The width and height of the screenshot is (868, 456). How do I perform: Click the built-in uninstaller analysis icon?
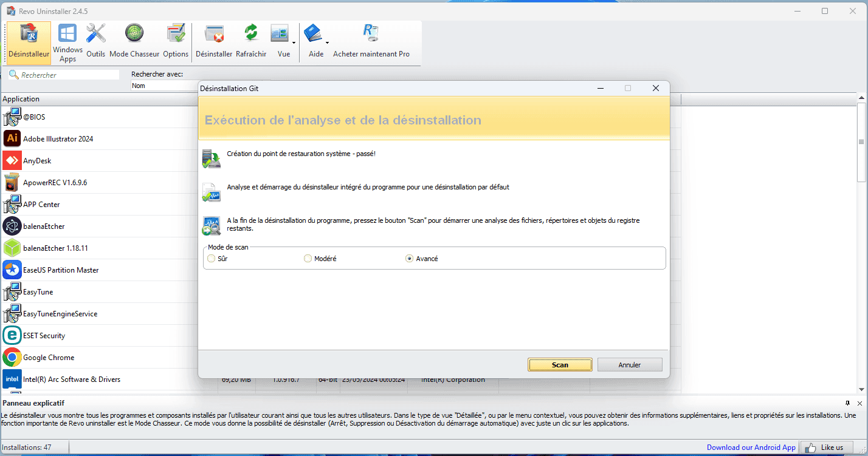click(x=212, y=192)
